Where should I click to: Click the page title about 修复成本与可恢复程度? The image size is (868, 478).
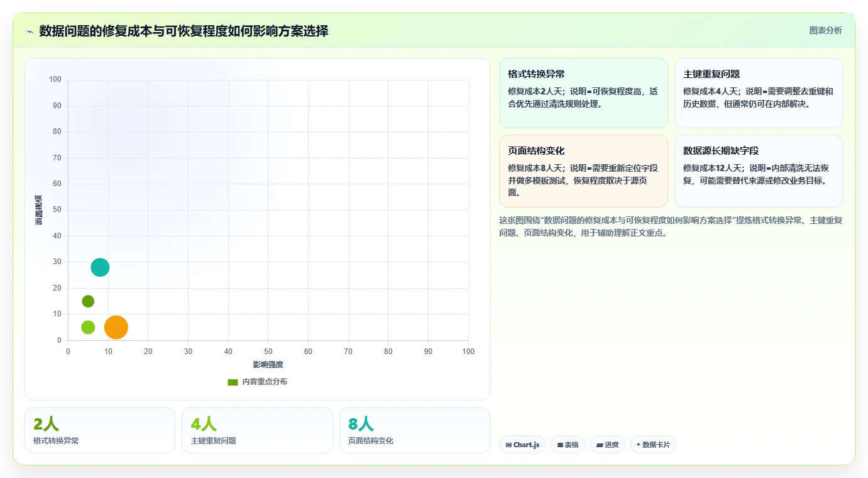(184, 31)
